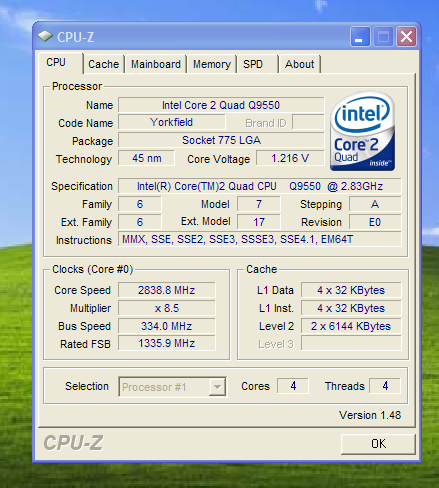Click the Specification field with Q9550 @ 2.83GHz
Screen dimensions: 439x488
pos(260,186)
